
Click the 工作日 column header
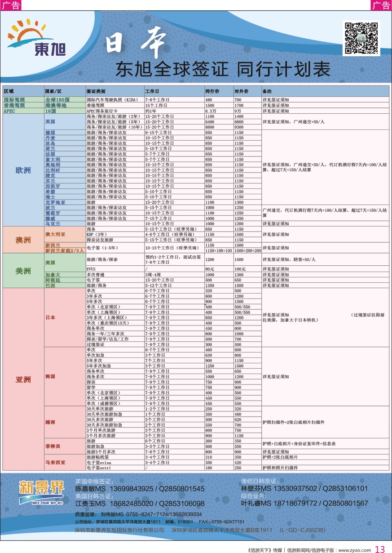(x=174, y=91)
